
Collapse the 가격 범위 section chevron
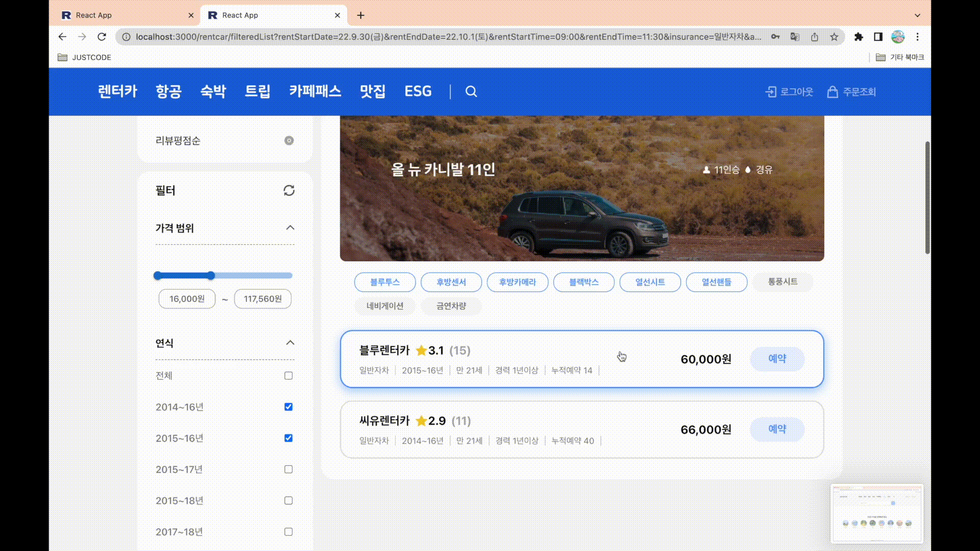tap(290, 228)
